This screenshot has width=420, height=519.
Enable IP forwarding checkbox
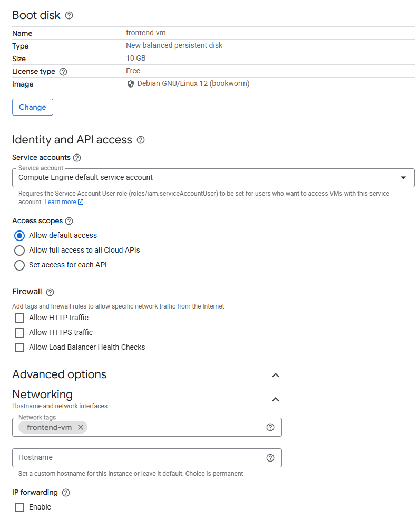(19, 507)
